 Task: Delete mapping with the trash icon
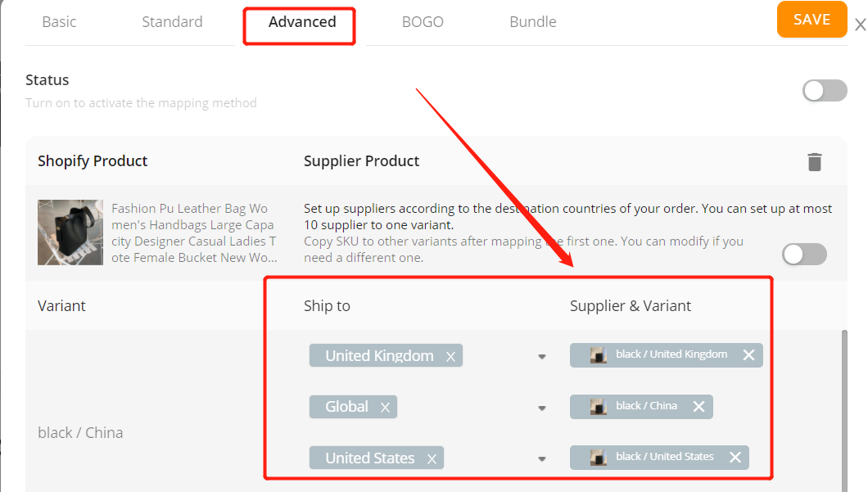[814, 161]
